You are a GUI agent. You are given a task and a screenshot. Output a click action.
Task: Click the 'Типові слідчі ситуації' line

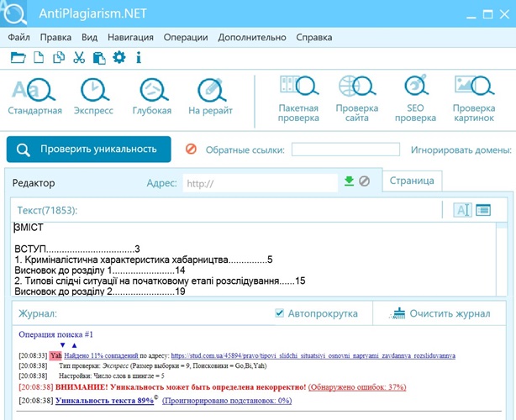160,281
